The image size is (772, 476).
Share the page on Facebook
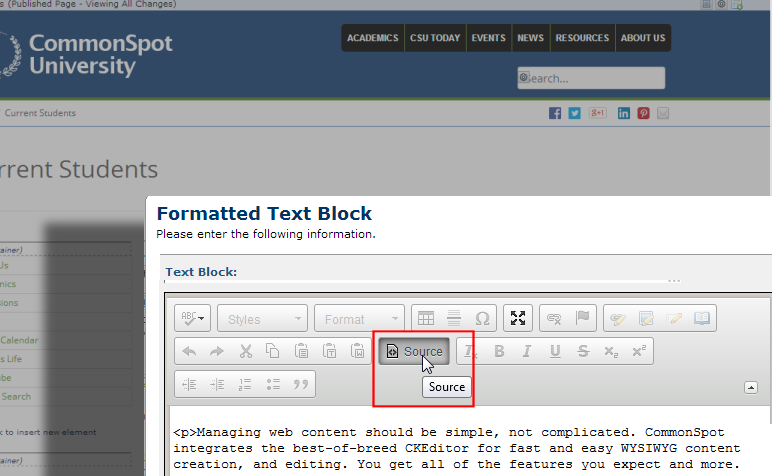pyautogui.click(x=555, y=113)
